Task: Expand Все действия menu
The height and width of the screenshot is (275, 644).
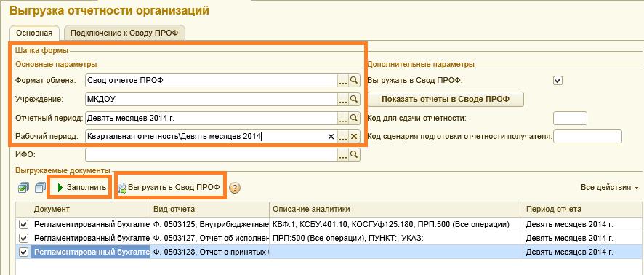Action: 609,188
